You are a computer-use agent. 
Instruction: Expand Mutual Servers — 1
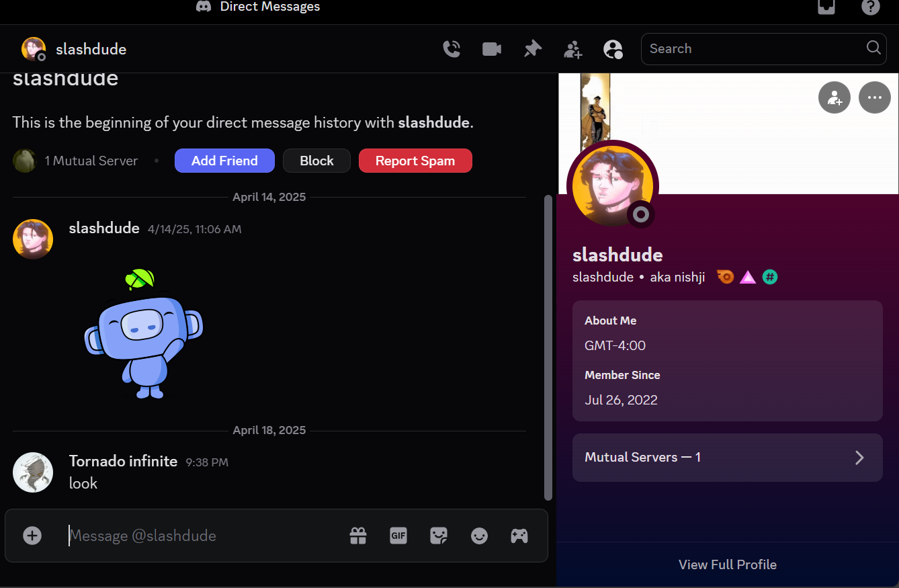pos(728,458)
